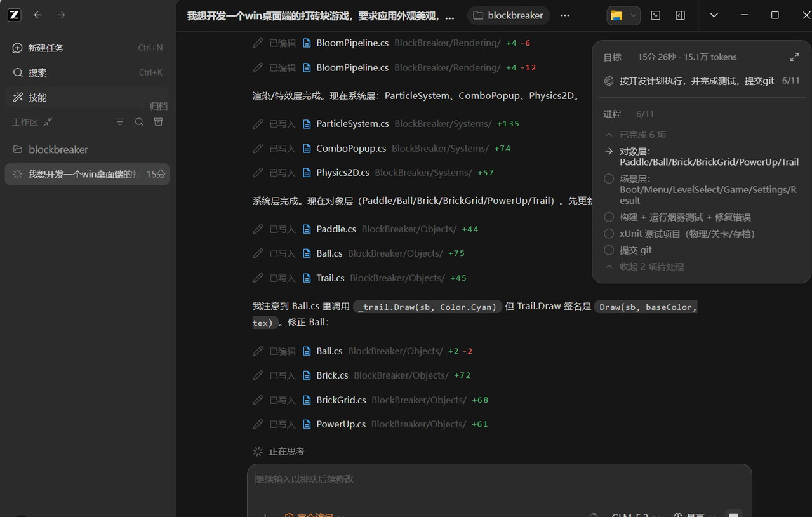Open ParticleSystem.cs written file

click(352, 124)
